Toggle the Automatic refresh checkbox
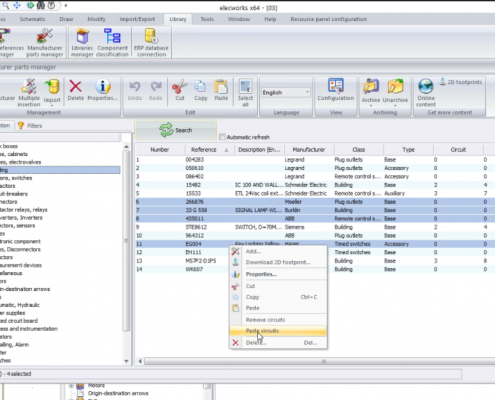The width and height of the screenshot is (495, 400). tap(223, 137)
